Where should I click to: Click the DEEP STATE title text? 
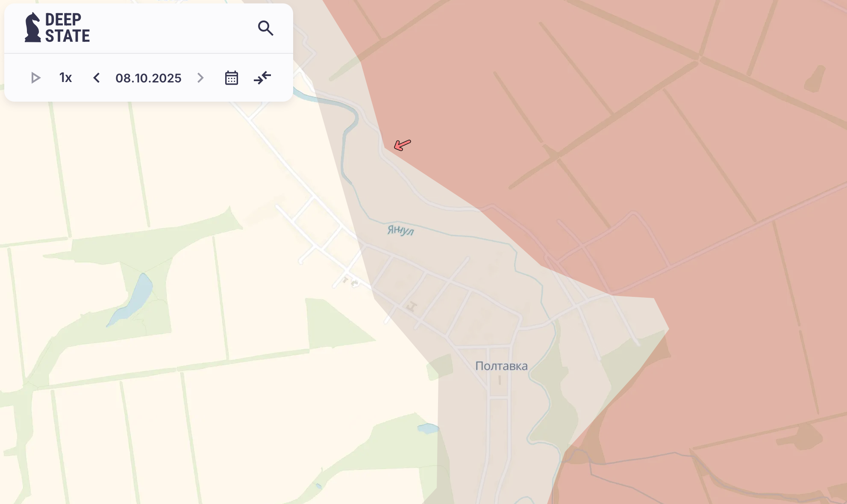68,28
